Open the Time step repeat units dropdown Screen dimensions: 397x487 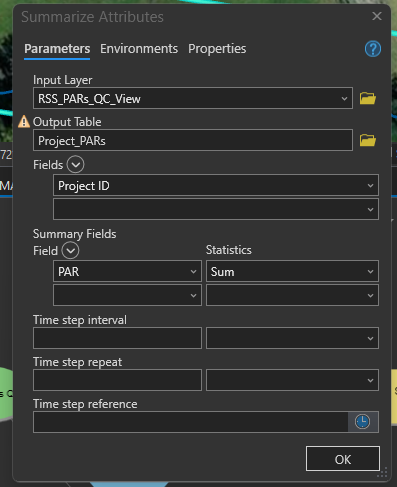pos(292,380)
